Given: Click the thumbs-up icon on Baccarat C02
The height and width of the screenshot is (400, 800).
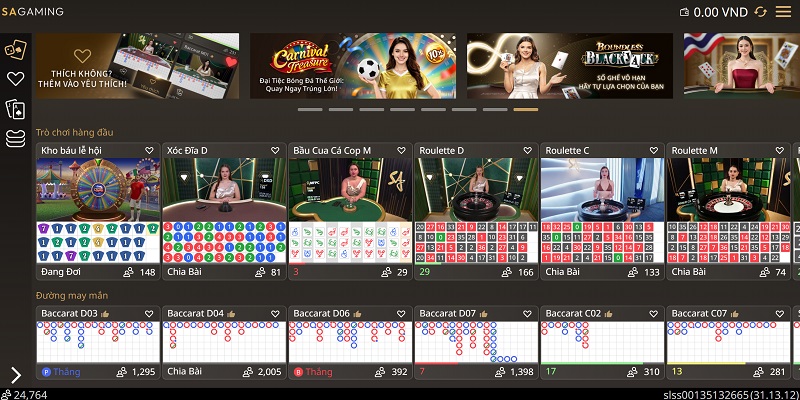Looking at the screenshot, I should click(609, 314).
